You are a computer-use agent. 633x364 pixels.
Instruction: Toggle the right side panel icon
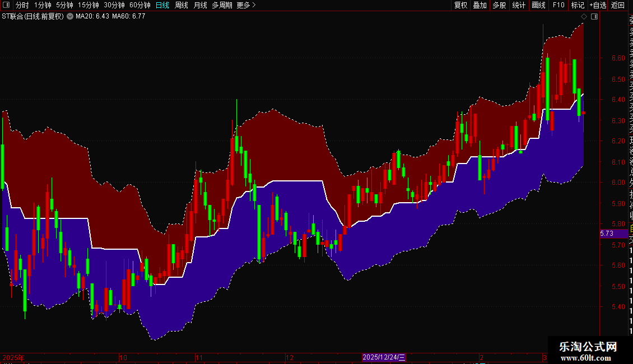point(594,17)
